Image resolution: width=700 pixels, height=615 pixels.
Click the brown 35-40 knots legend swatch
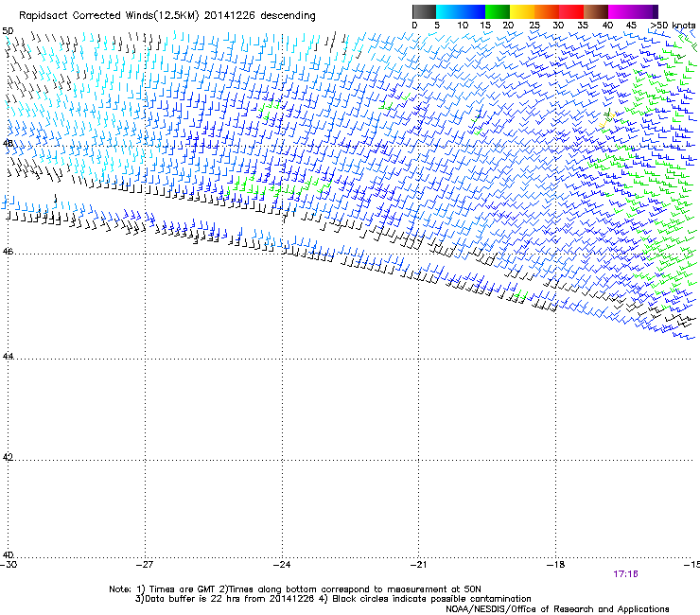[x=596, y=11]
